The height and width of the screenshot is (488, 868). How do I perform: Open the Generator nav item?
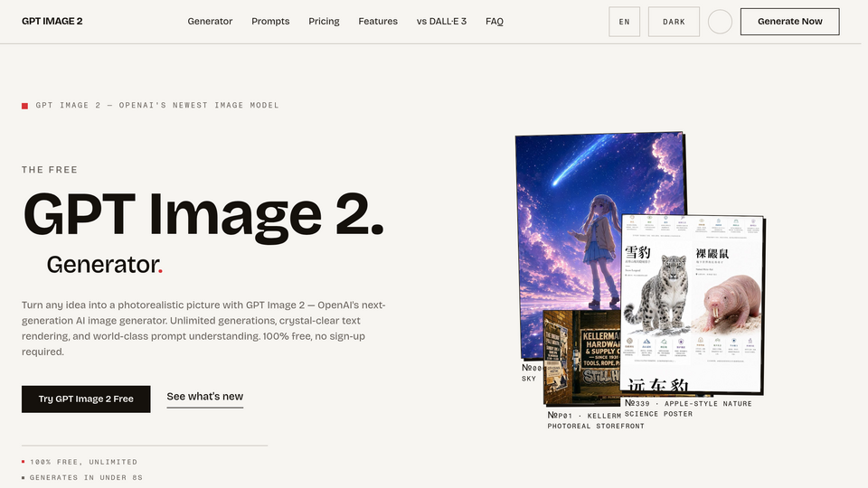(x=210, y=21)
